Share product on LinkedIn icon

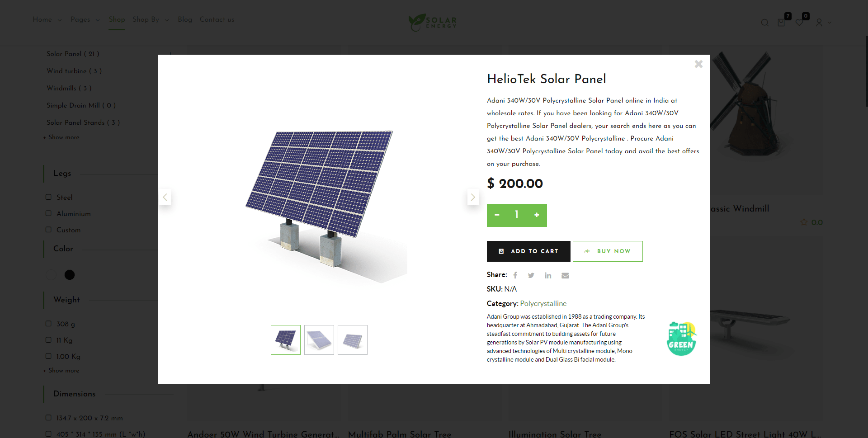pos(548,275)
